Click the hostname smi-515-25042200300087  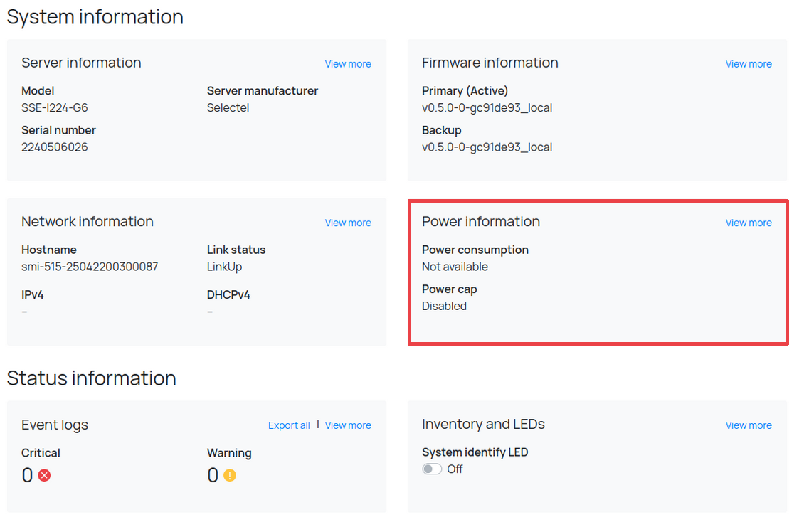pyautogui.click(x=90, y=267)
